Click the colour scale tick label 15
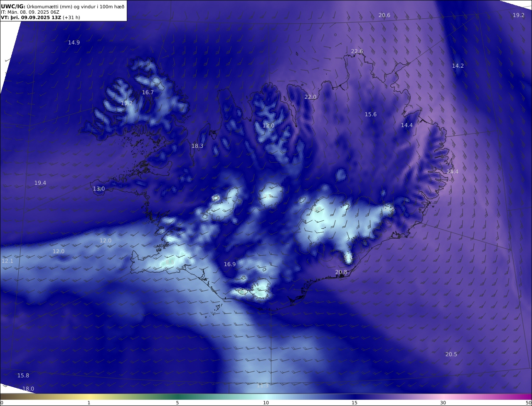Viewport: 532px width, 406px height. click(x=355, y=403)
